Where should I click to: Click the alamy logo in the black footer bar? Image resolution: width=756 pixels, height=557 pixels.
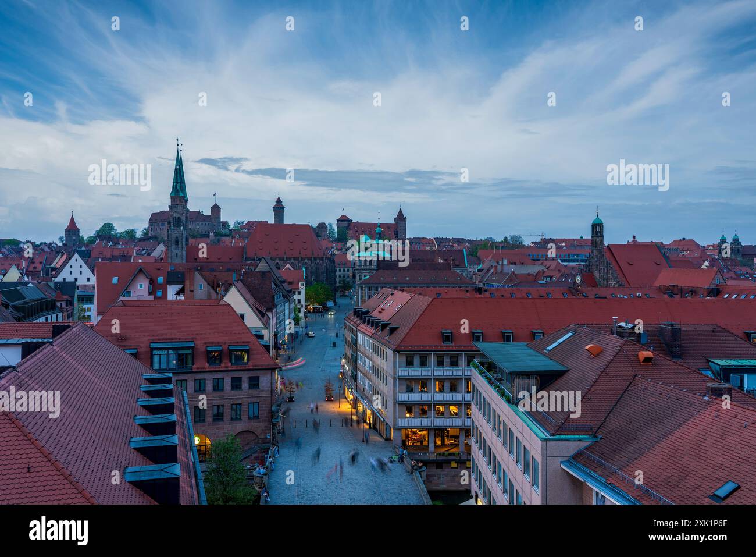pos(59,530)
